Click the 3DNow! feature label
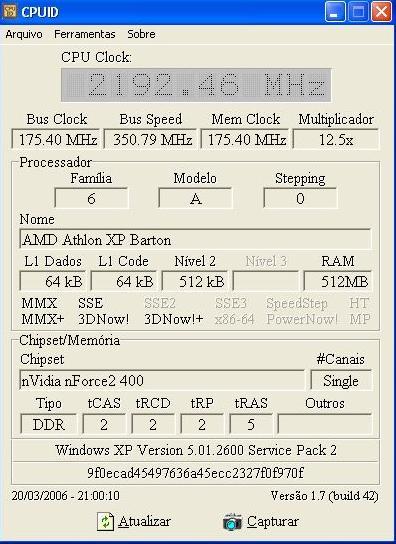The height and width of the screenshot is (544, 396). coord(103,319)
